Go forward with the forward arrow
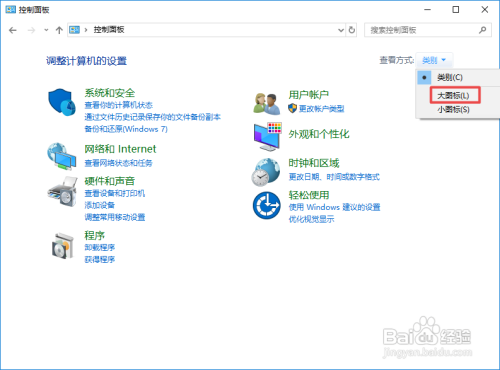 31,30
